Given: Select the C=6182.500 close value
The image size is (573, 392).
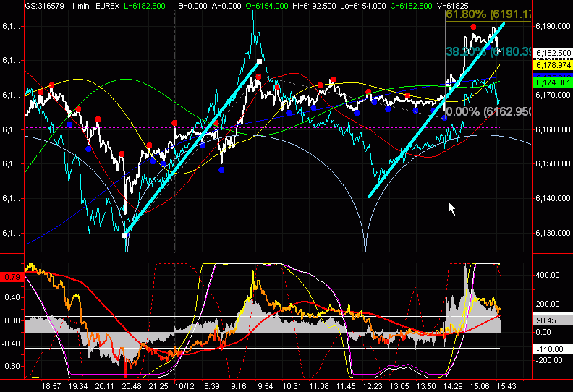Looking at the screenshot, I should pyautogui.click(x=410, y=6).
